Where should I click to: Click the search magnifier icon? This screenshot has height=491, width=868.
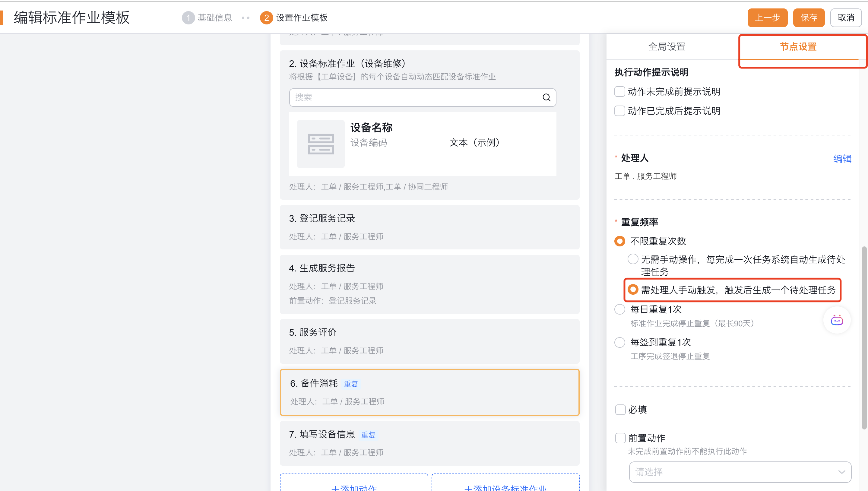(546, 97)
